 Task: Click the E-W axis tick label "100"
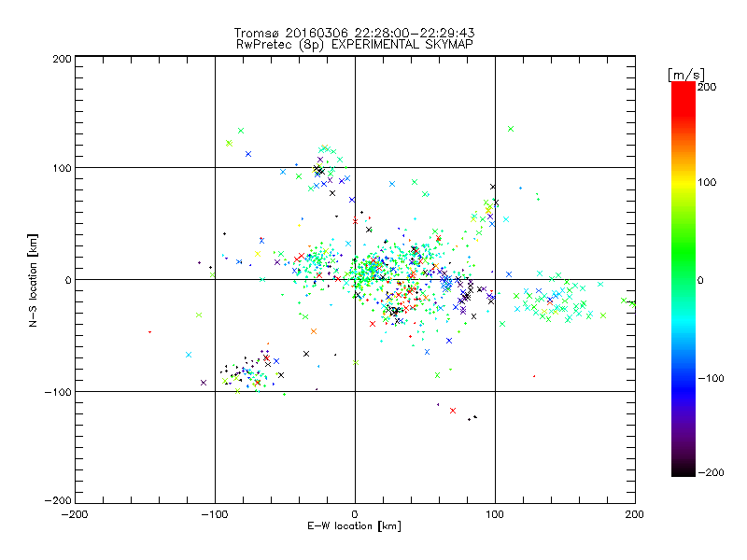pos(495,514)
